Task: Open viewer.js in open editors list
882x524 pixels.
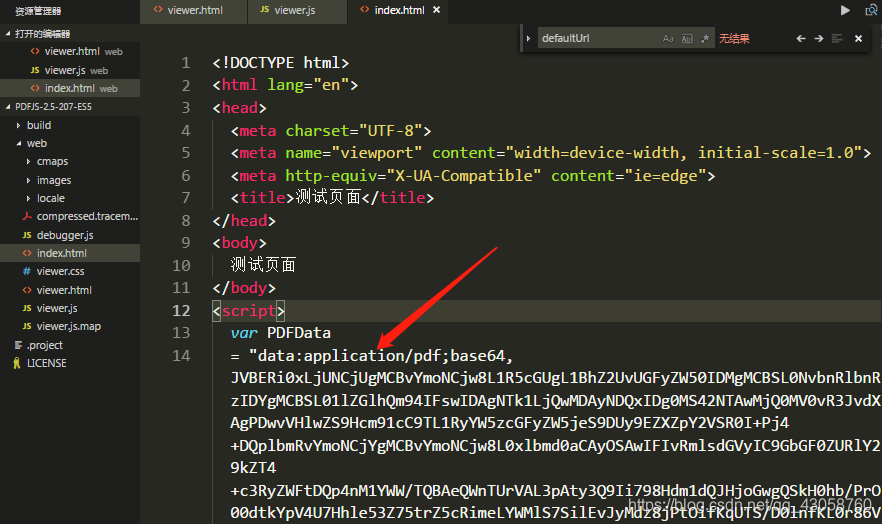Action: click(70, 70)
